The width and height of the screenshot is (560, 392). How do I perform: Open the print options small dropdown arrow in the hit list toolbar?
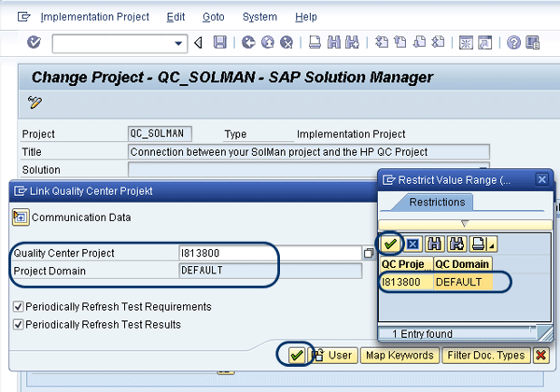[492, 245]
